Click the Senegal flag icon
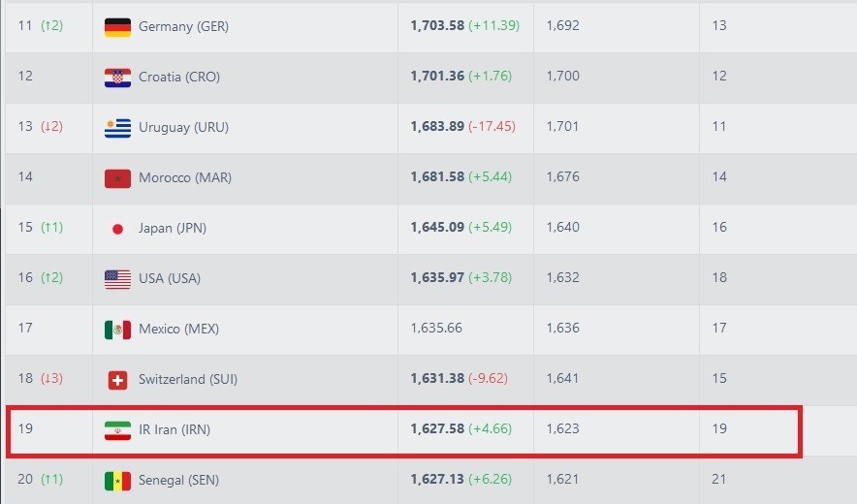This screenshot has width=857, height=504. 117,481
